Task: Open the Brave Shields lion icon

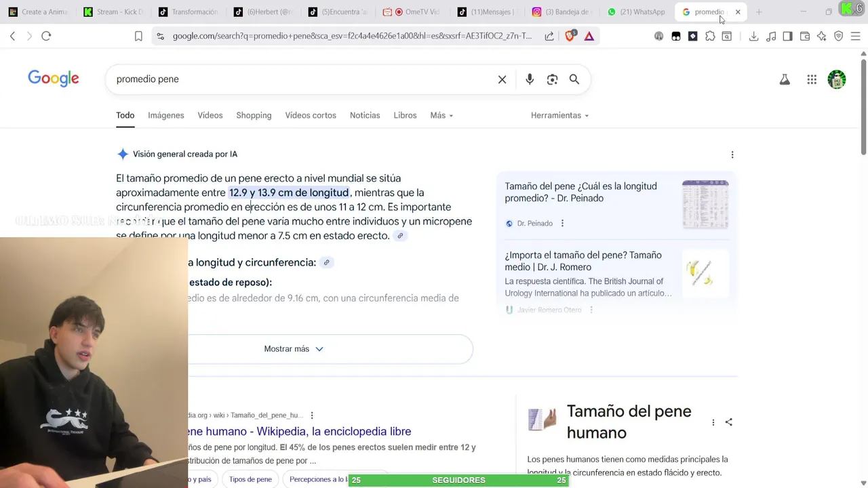Action: [570, 36]
